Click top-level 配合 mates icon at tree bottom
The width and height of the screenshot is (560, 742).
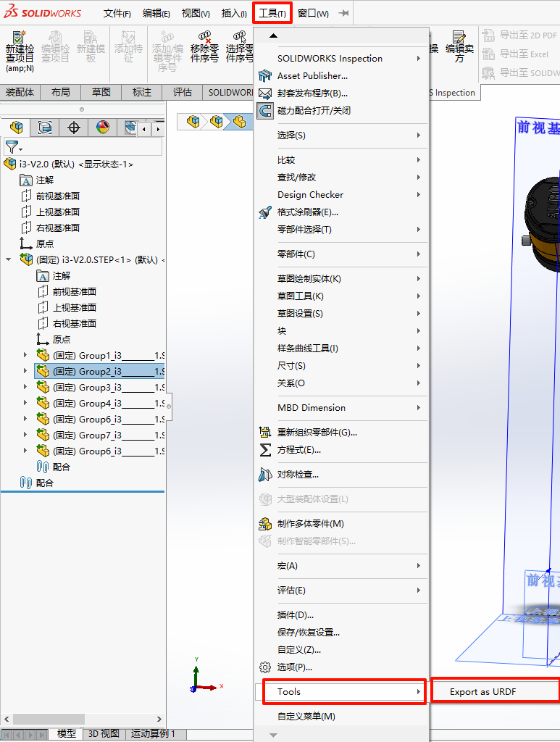pos(26,482)
